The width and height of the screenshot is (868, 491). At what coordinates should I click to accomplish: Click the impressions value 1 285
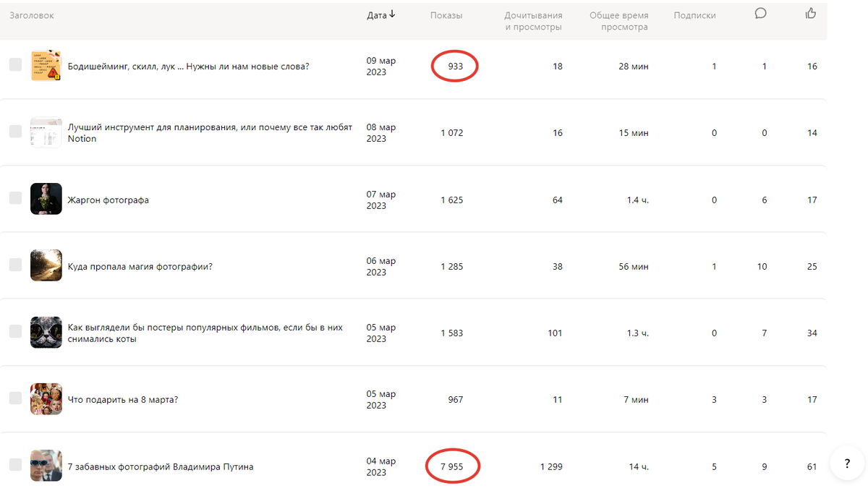pyautogui.click(x=451, y=266)
